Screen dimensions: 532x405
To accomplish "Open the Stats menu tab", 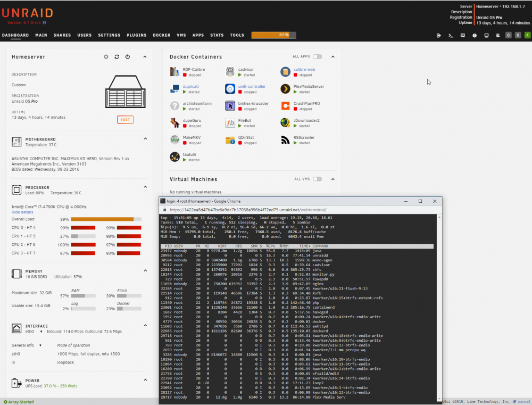I will click(217, 35).
